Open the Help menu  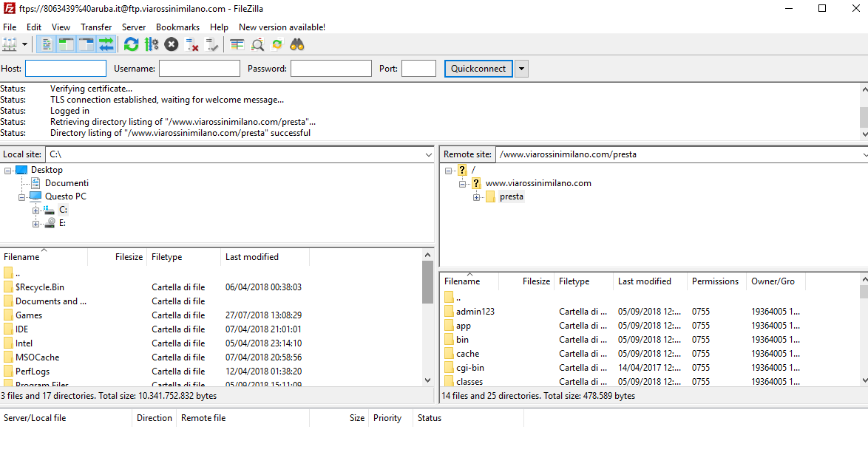tap(219, 27)
